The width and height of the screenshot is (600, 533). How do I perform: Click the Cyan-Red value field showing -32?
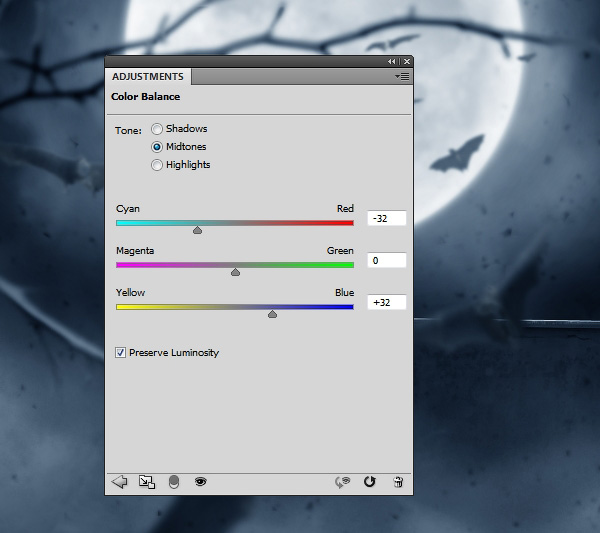click(387, 218)
